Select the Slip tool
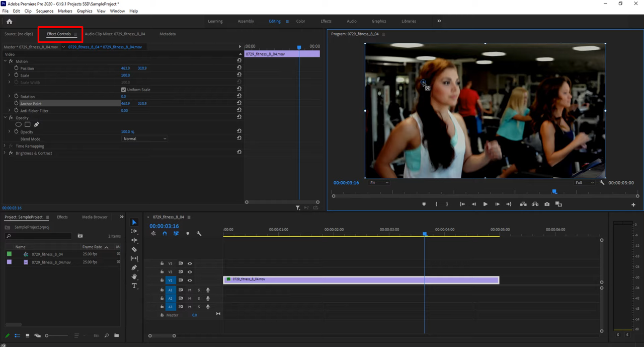The height and width of the screenshot is (347, 644). (134, 258)
